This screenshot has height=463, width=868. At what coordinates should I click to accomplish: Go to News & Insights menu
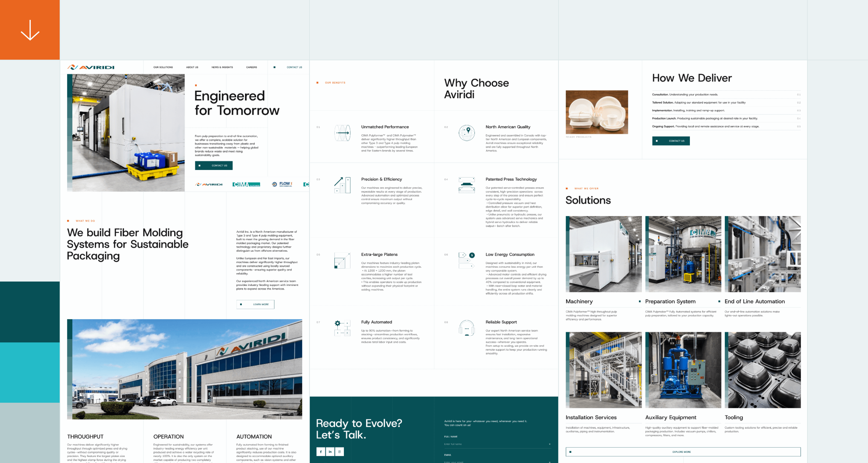222,68
